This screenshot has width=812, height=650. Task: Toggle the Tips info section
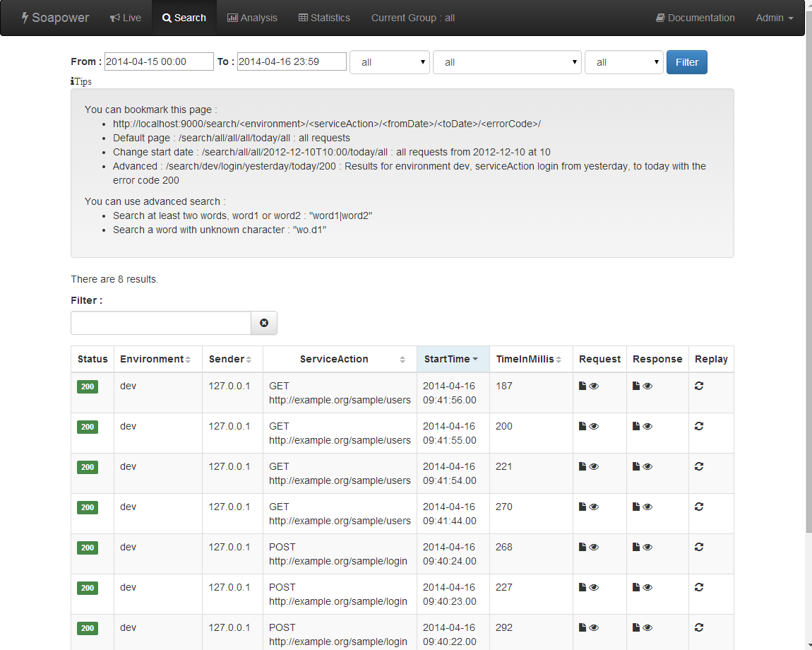(81, 81)
